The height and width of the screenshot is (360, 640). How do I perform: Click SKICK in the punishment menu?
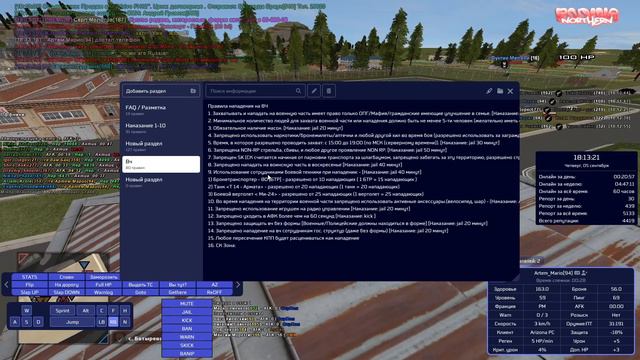tap(187, 345)
